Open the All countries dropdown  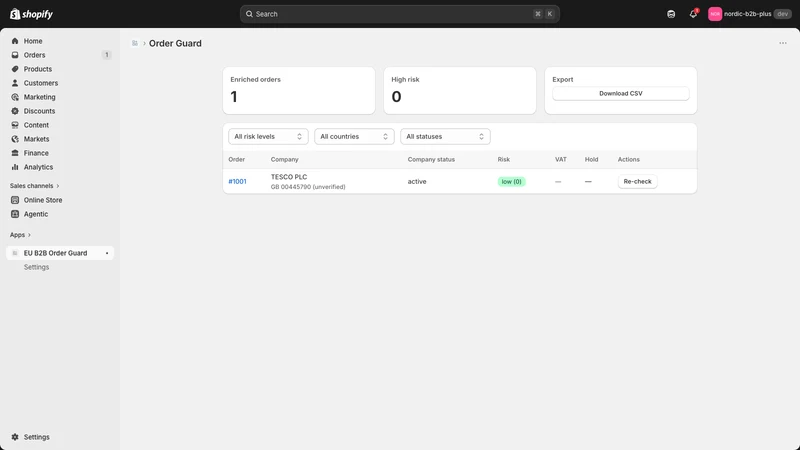pyautogui.click(x=354, y=136)
